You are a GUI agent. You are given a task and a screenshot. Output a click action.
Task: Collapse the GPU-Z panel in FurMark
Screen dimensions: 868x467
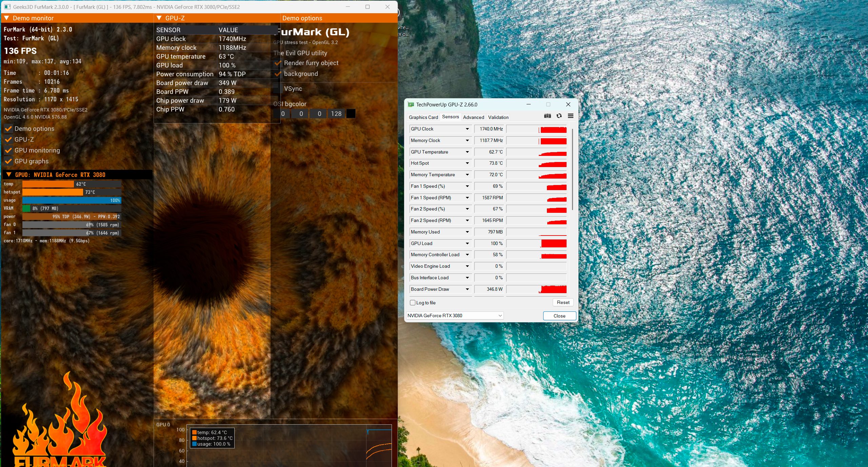[159, 18]
